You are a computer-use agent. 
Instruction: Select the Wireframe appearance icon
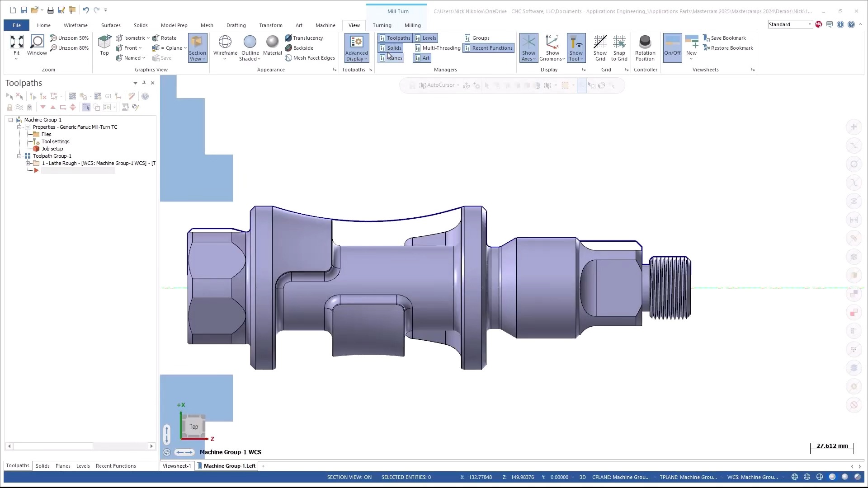(225, 42)
